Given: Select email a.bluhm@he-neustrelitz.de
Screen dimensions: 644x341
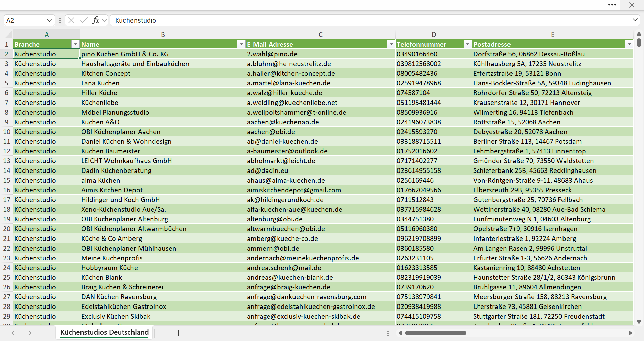Looking at the screenshot, I should [x=321, y=64].
